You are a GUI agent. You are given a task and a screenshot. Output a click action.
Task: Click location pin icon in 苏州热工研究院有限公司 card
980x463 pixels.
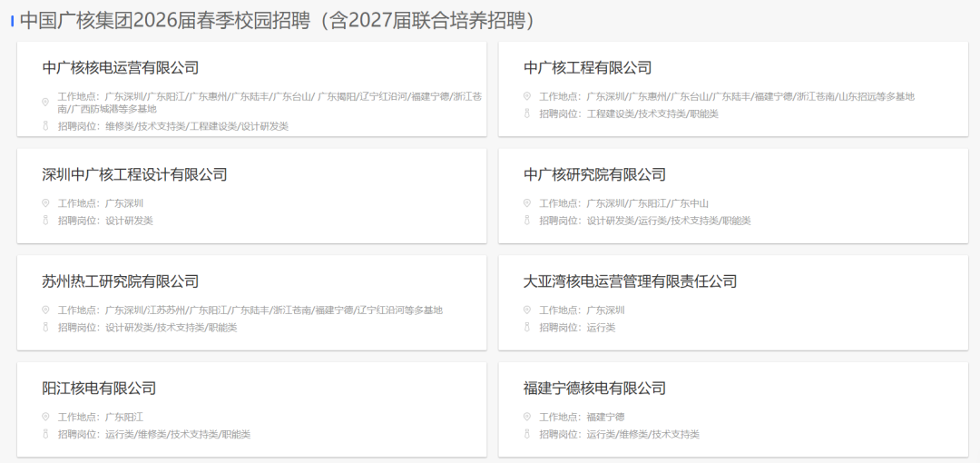45,310
